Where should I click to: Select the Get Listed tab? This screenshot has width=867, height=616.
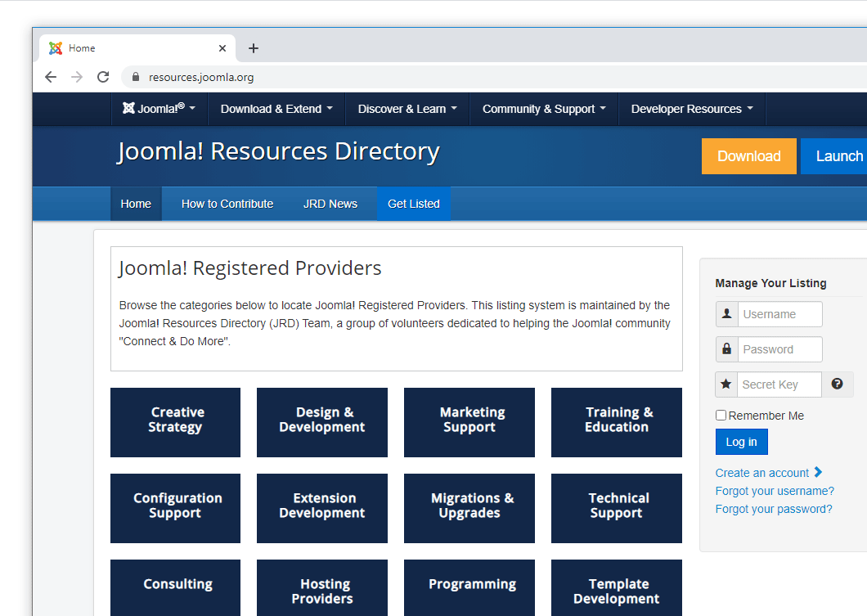(x=414, y=204)
